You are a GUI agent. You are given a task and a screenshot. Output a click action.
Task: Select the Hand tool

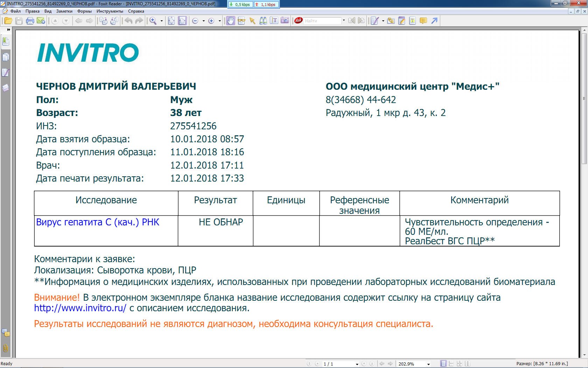[x=230, y=21]
